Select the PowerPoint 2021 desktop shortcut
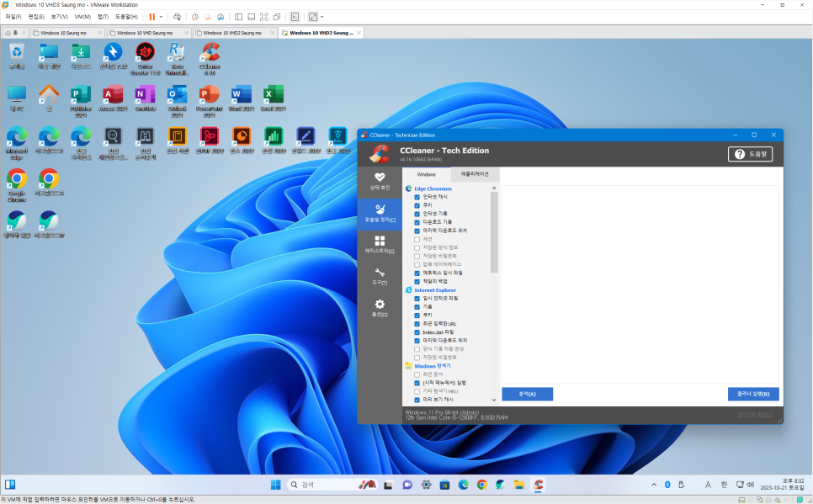This screenshot has width=813, height=504. coord(210,101)
